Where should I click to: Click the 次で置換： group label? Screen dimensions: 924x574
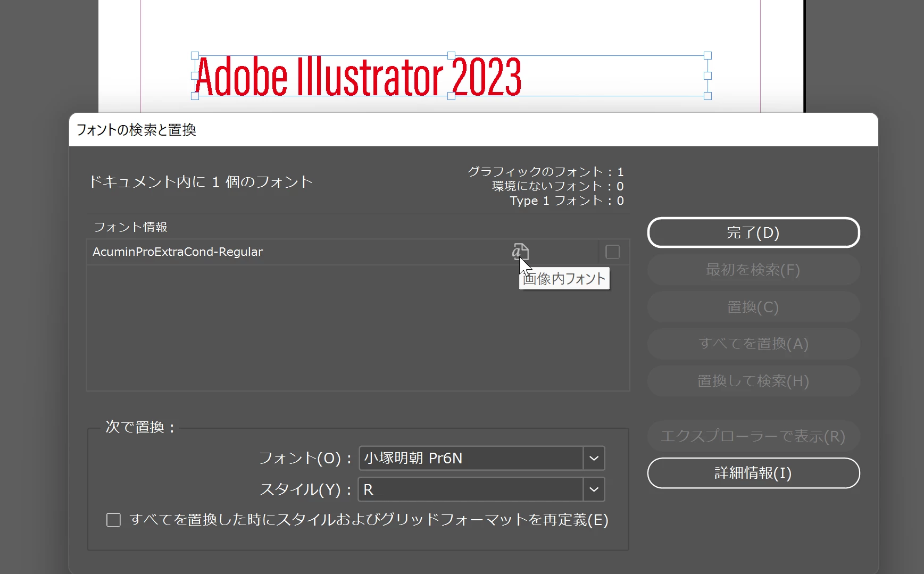[x=140, y=427]
